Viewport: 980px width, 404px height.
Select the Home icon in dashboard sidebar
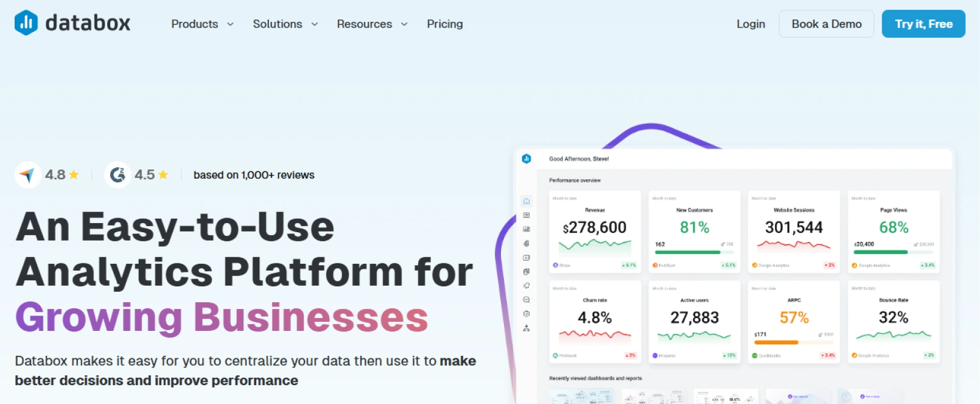527,201
